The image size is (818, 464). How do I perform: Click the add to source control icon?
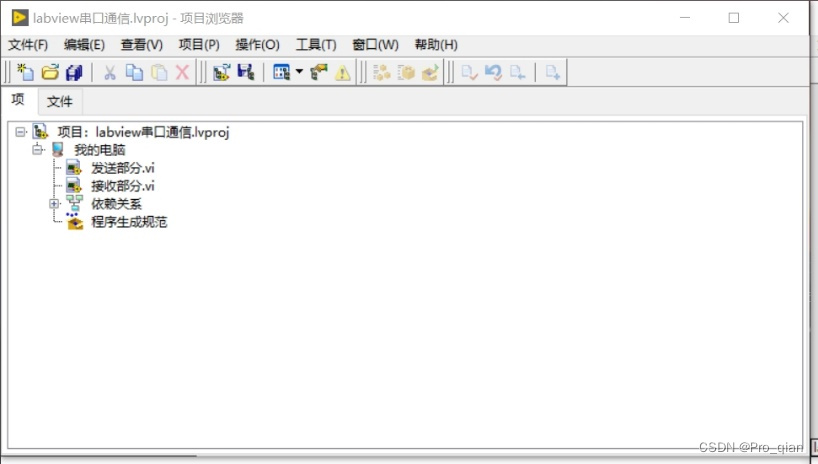coord(553,72)
